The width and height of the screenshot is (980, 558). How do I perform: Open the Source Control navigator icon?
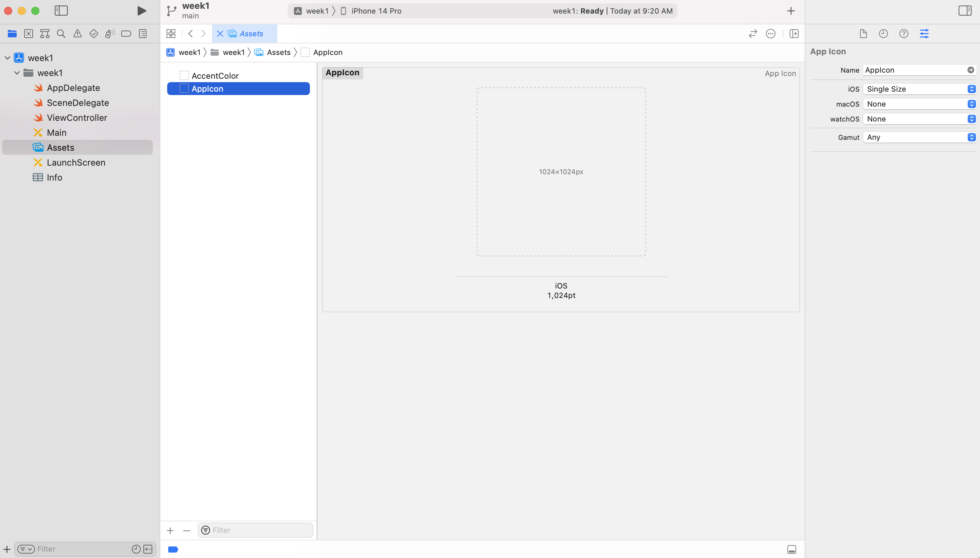29,34
